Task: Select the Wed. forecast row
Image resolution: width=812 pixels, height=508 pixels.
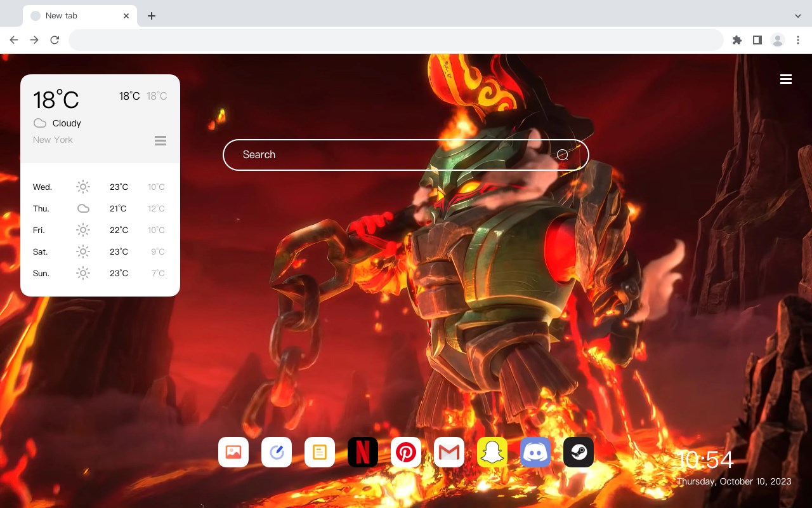Action: pos(100,187)
